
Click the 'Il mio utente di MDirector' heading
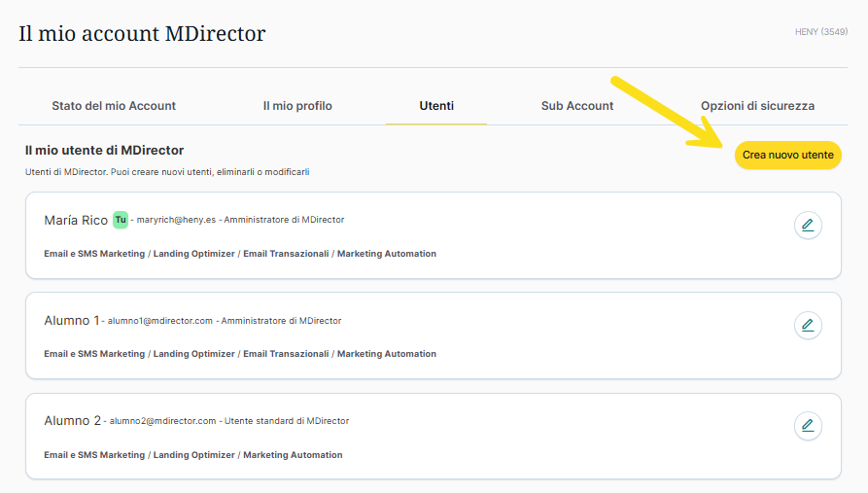(104, 151)
